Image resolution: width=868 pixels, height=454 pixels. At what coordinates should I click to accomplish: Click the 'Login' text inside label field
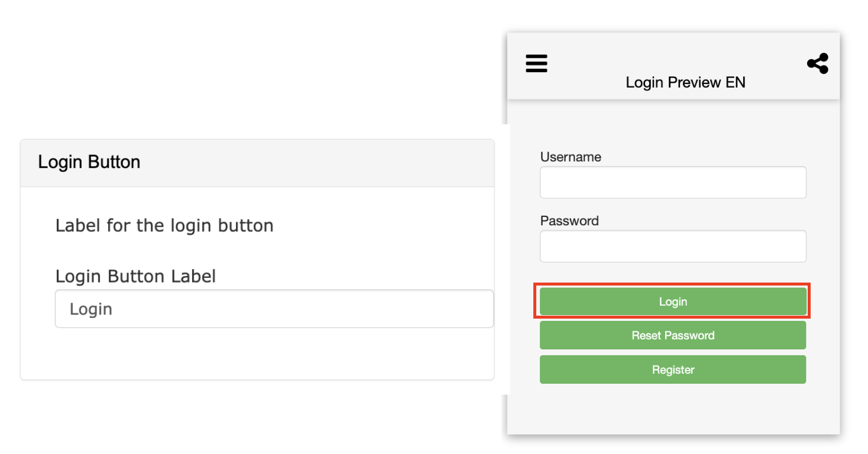point(91,309)
